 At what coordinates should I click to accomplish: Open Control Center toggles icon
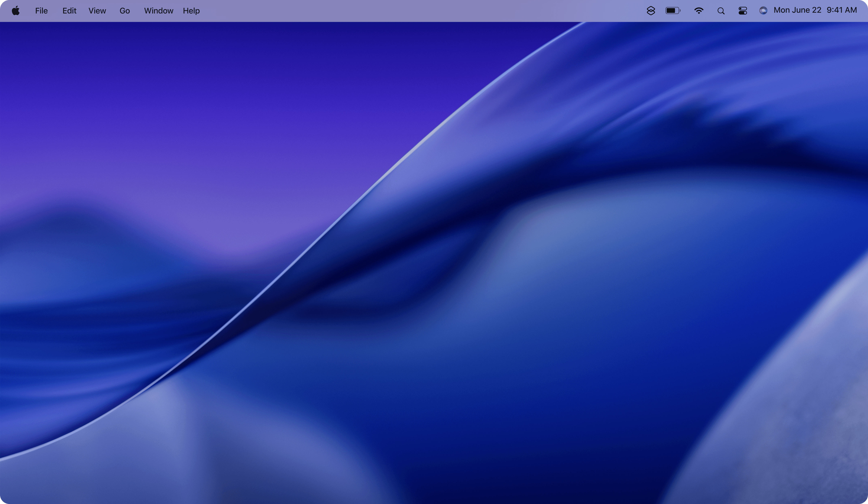click(x=743, y=11)
